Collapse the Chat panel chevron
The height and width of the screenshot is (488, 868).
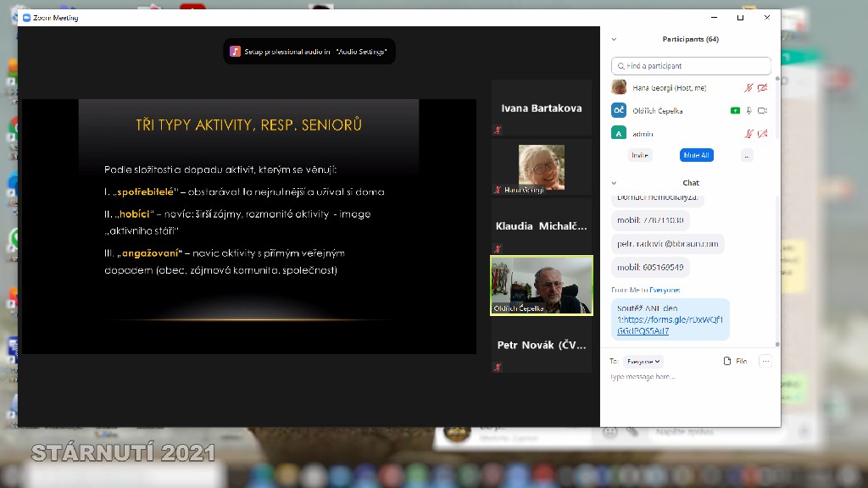tap(614, 183)
